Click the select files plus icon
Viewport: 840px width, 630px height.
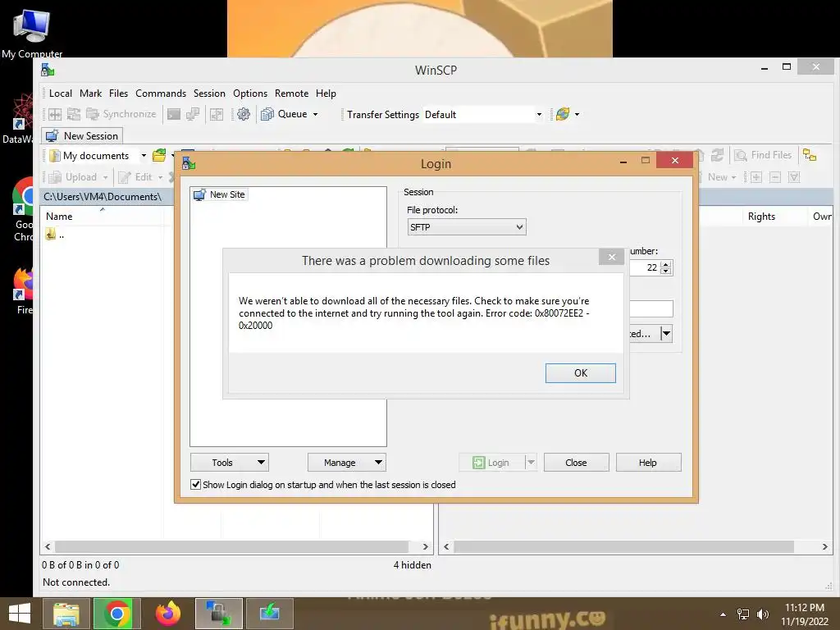pyautogui.click(x=756, y=177)
